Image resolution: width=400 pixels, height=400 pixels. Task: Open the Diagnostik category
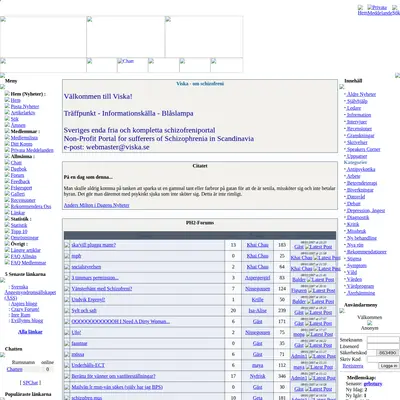[358, 217]
